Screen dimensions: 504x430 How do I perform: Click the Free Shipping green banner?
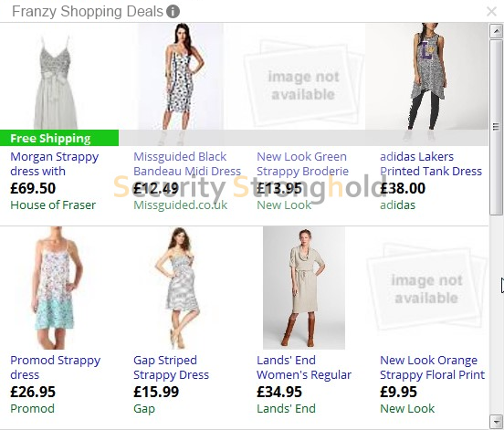point(59,138)
